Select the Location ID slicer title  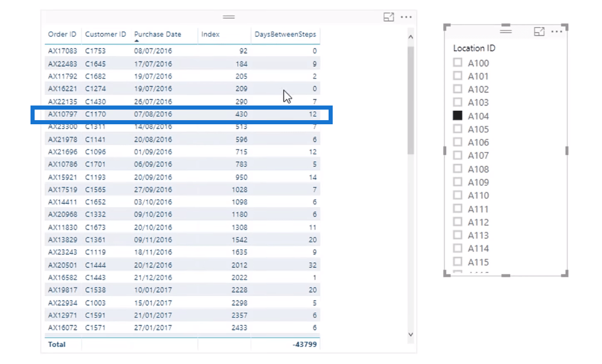point(474,48)
